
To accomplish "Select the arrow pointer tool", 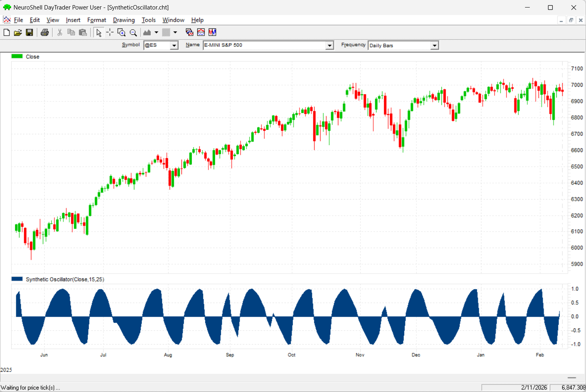I will point(99,32).
